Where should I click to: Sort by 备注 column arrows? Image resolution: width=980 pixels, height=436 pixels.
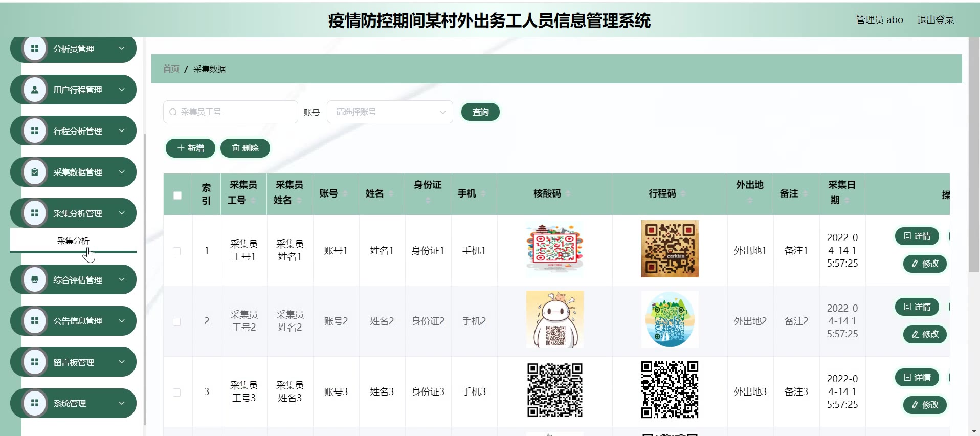coord(806,193)
